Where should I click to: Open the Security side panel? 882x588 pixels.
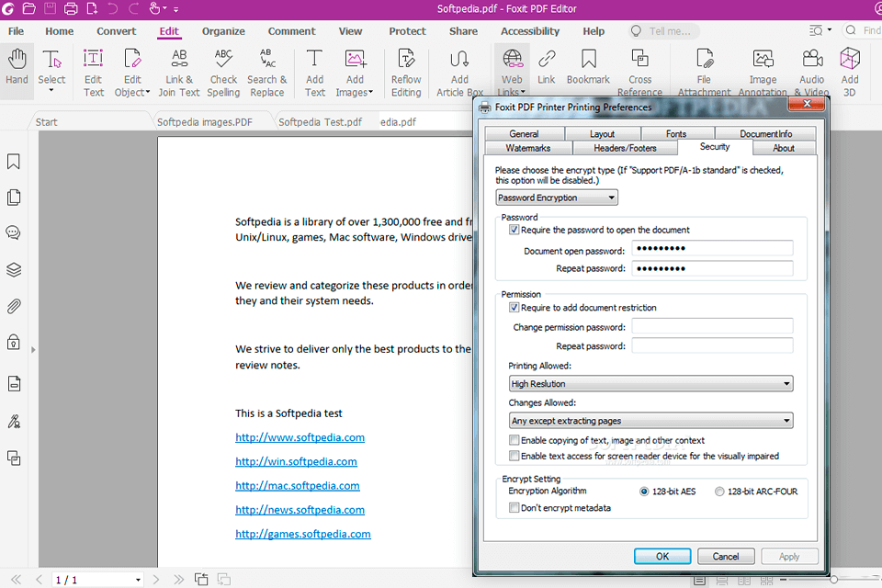click(14, 343)
